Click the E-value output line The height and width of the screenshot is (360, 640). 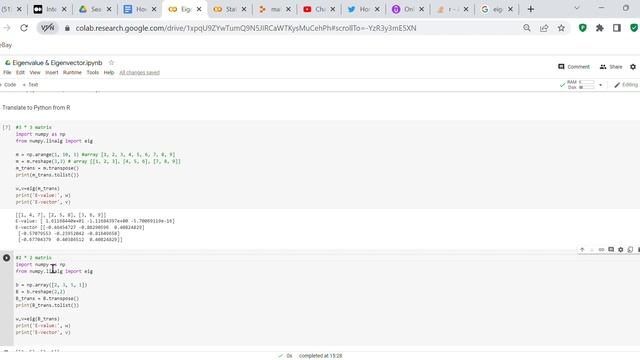95,221
